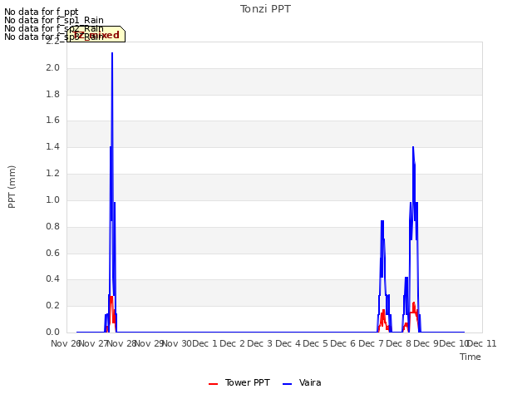Click the Dec 4 x-axis tick label
This screenshot has width=532, height=399.
pos(288,343)
